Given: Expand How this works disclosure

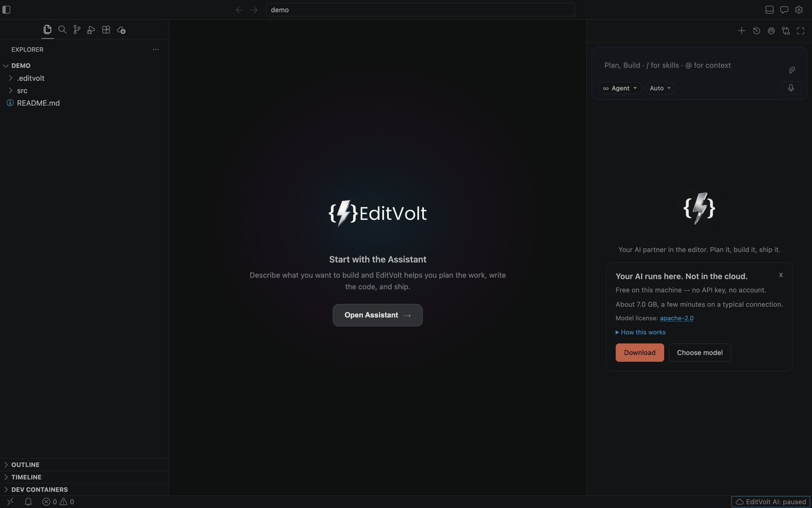Looking at the screenshot, I should click(640, 332).
